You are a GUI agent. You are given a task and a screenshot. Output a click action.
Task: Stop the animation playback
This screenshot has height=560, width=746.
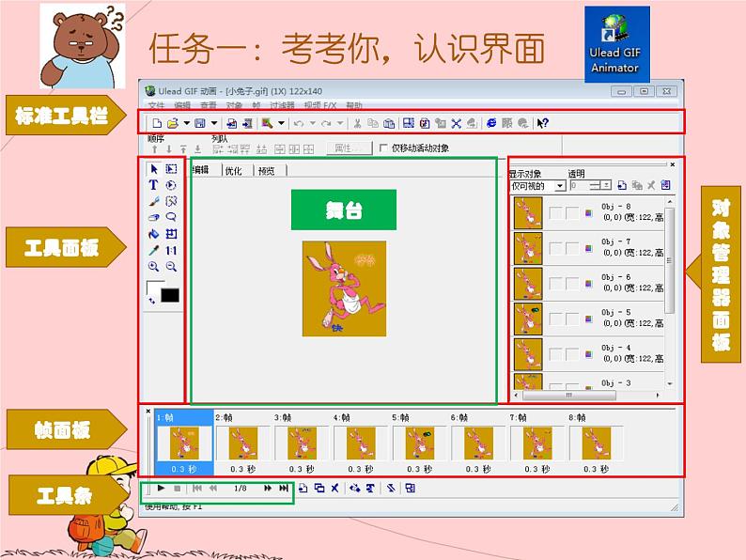(177, 489)
